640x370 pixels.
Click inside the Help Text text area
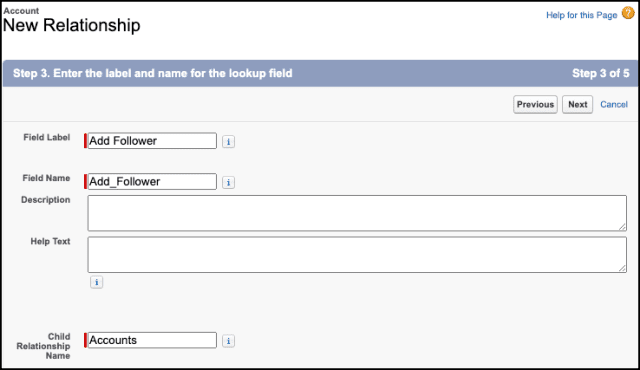coord(357,255)
